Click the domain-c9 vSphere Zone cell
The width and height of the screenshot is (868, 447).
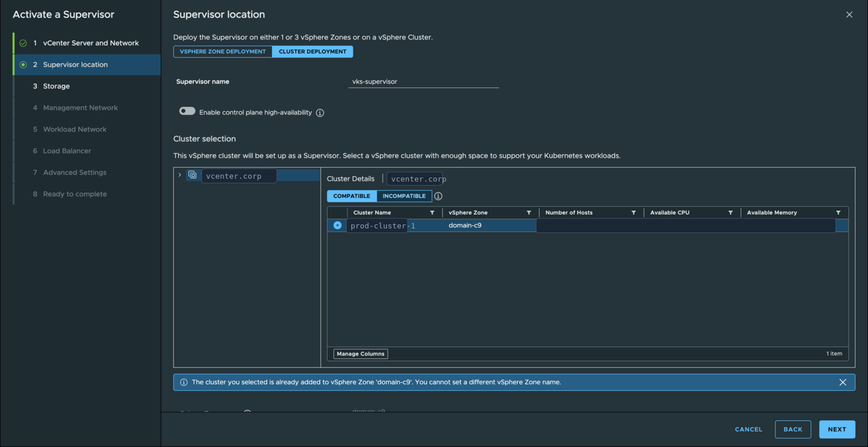point(465,226)
